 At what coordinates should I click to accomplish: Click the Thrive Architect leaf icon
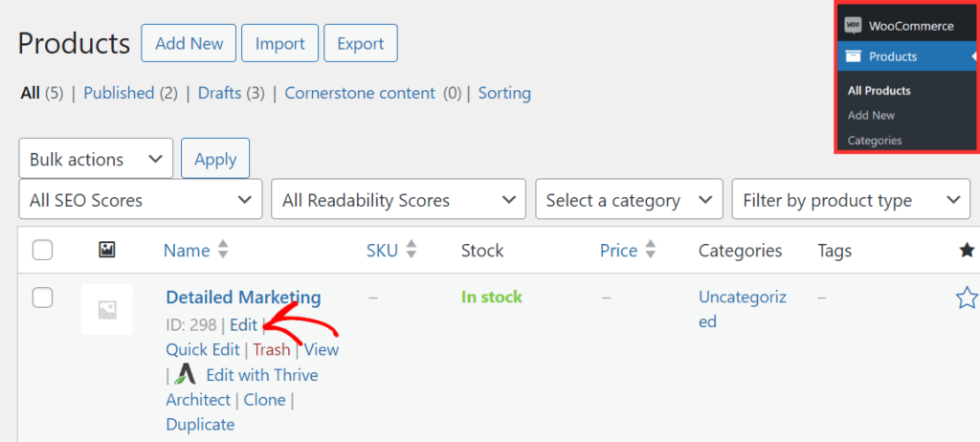click(186, 375)
